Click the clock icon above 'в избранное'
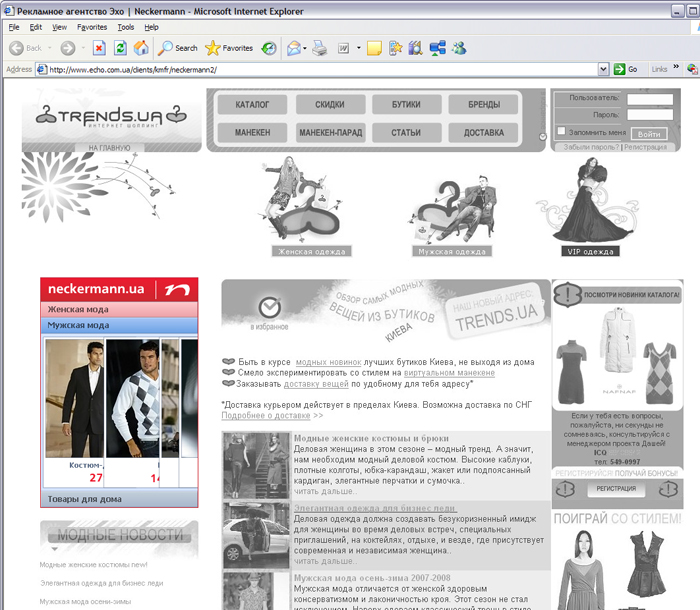700x610 pixels. [267, 307]
